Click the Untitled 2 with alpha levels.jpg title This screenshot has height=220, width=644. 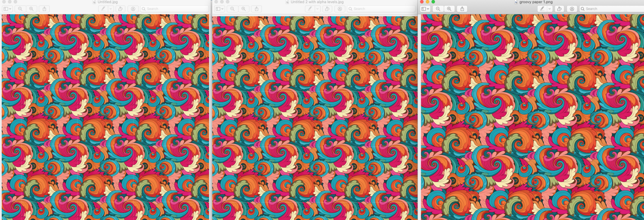click(x=317, y=2)
